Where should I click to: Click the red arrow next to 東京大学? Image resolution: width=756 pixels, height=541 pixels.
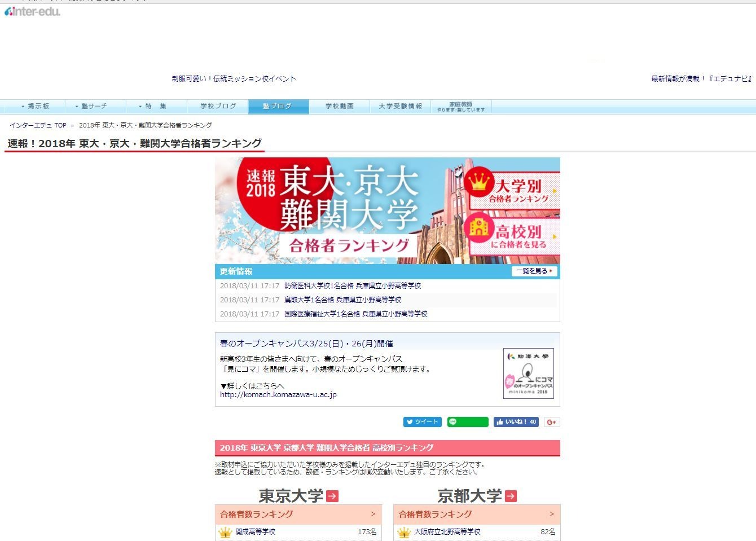point(332,496)
